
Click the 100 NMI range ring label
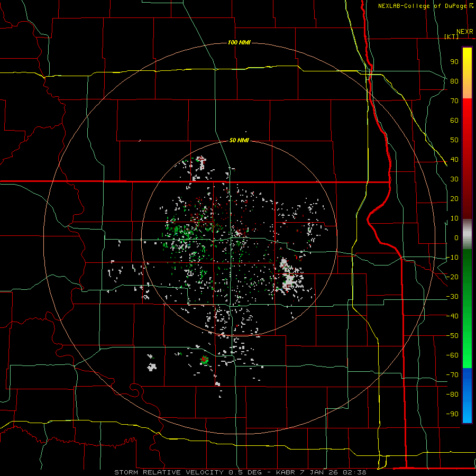239,42
